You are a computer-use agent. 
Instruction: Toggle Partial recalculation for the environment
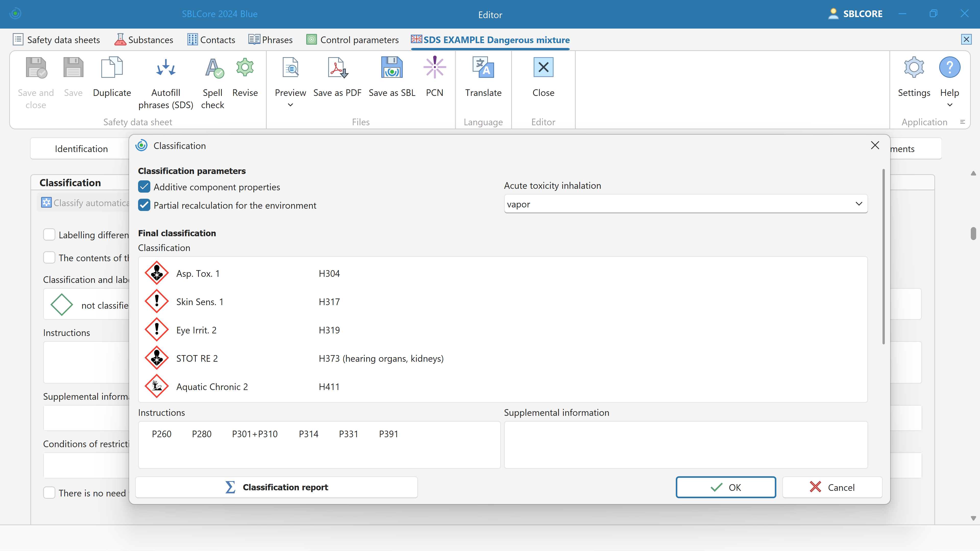[144, 205]
